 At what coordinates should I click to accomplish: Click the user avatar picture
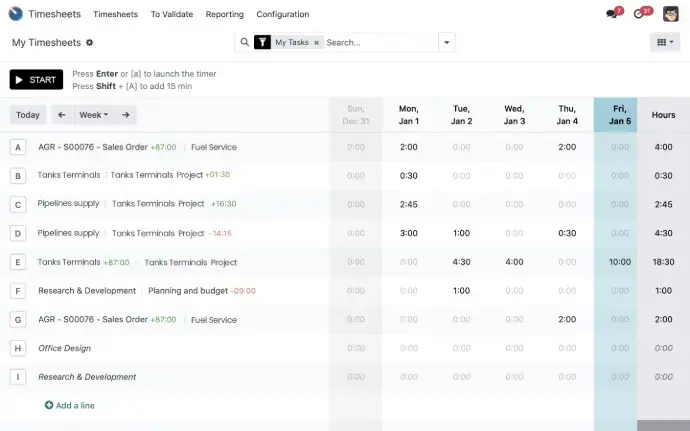(x=671, y=14)
